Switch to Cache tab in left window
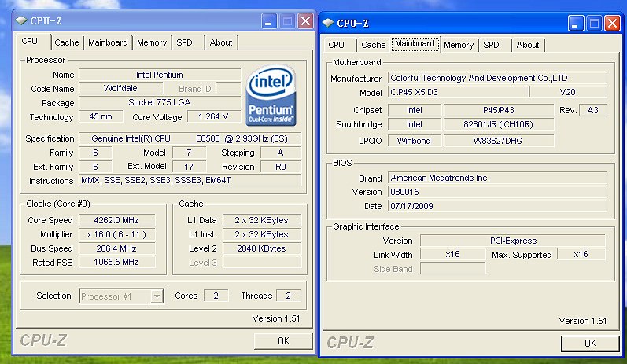 (67, 42)
